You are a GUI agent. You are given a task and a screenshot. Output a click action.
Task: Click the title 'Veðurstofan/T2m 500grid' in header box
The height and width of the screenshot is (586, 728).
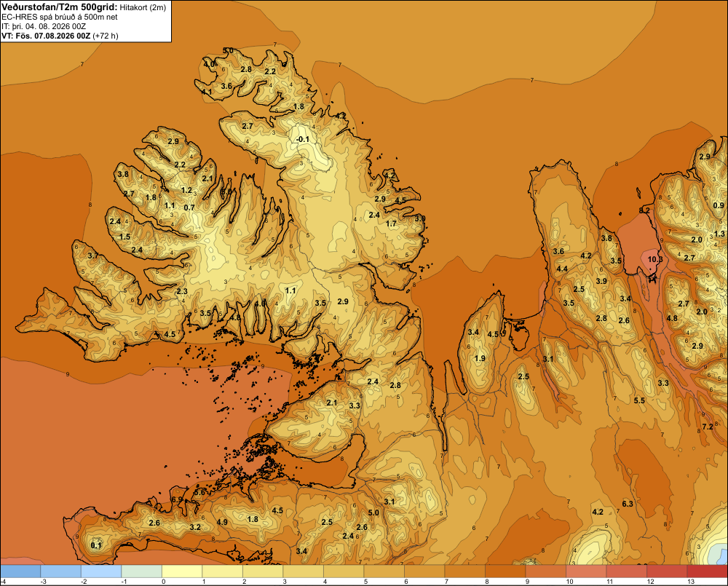[60, 7]
